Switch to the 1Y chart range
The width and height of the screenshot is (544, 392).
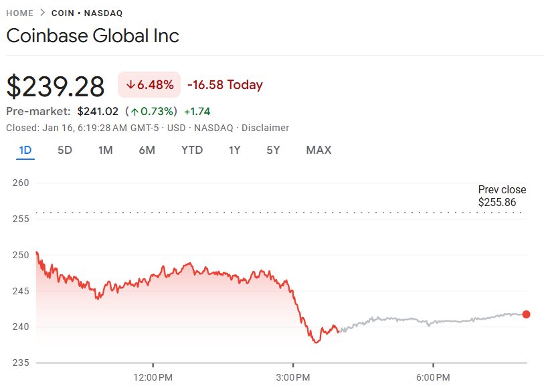click(x=234, y=150)
